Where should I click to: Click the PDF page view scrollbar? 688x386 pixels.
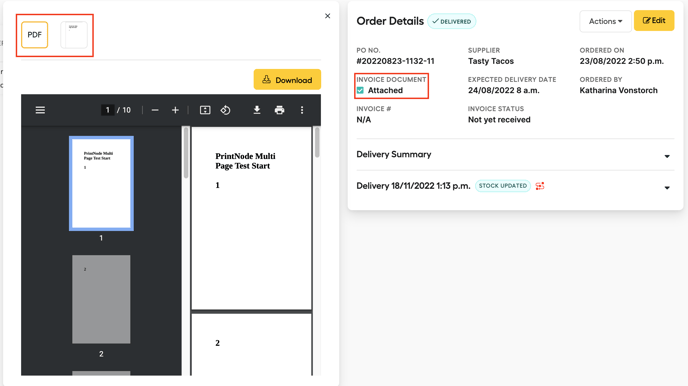[x=317, y=143]
